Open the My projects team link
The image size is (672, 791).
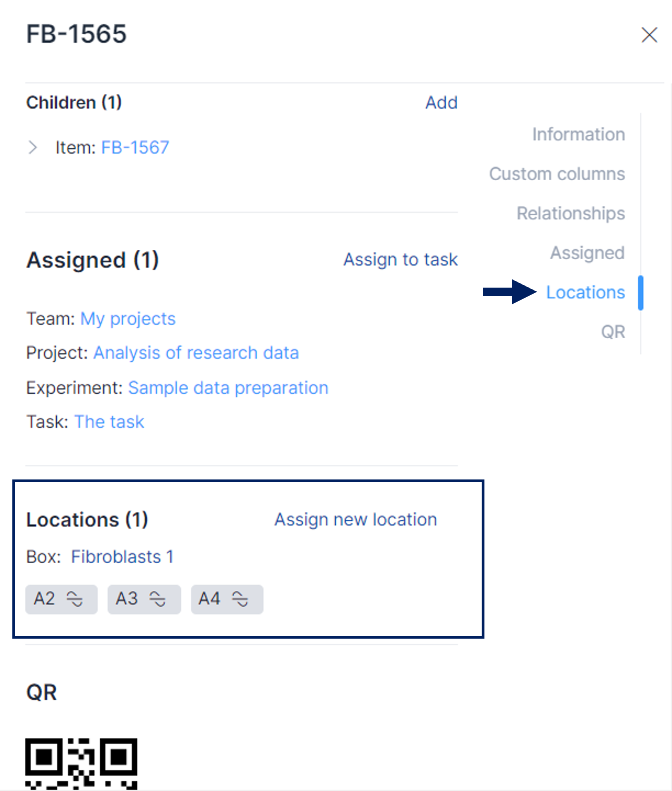pos(128,319)
